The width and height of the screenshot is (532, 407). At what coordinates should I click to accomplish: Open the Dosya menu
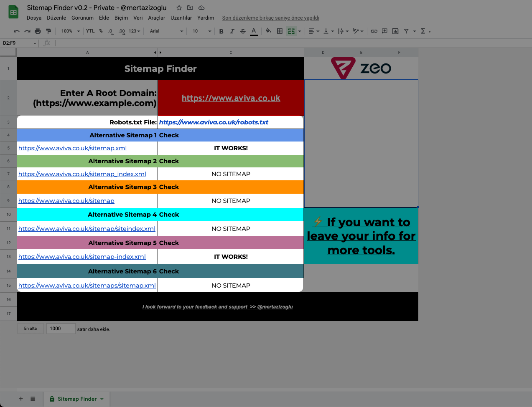(x=34, y=18)
